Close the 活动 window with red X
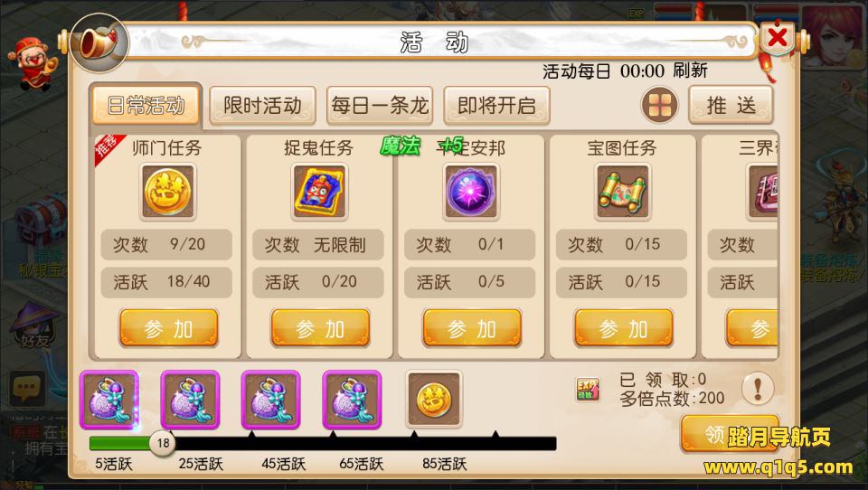The image size is (868, 490). 778,38
